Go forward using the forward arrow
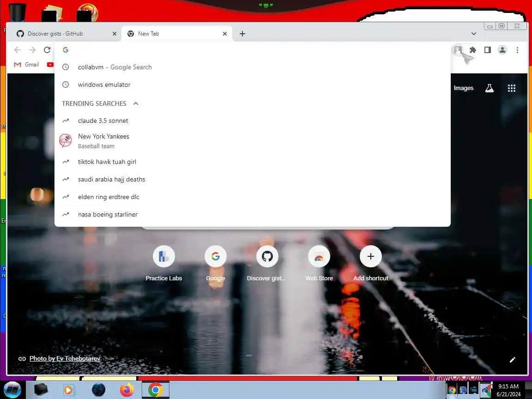 click(32, 50)
